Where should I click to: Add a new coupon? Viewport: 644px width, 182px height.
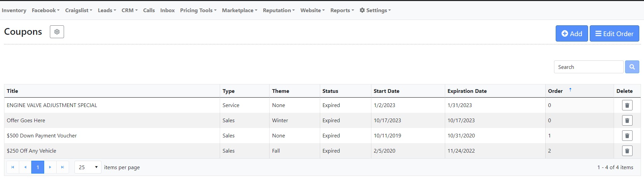(x=572, y=33)
